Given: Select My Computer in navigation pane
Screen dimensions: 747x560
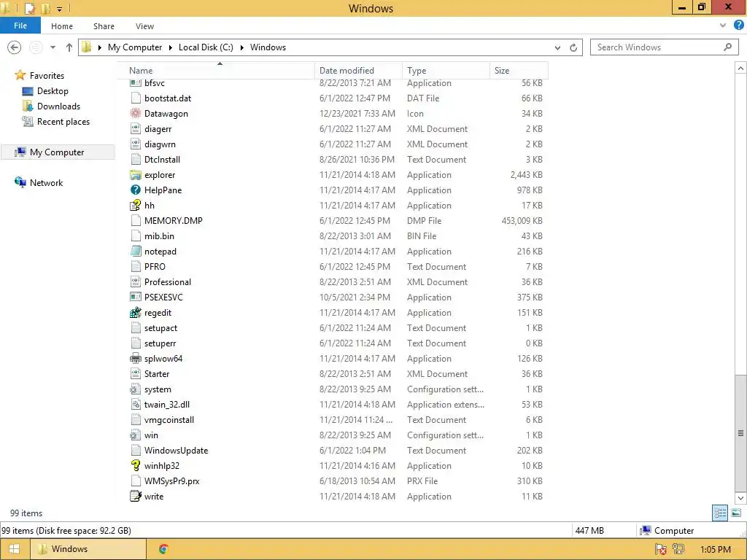Looking at the screenshot, I should [x=57, y=152].
